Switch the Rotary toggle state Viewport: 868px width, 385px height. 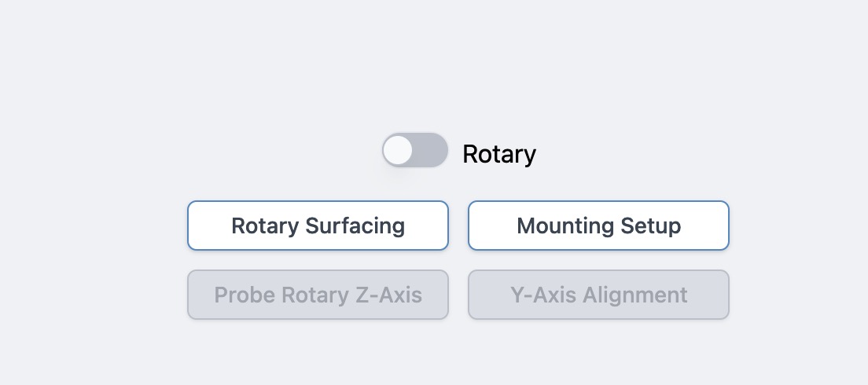pos(415,150)
